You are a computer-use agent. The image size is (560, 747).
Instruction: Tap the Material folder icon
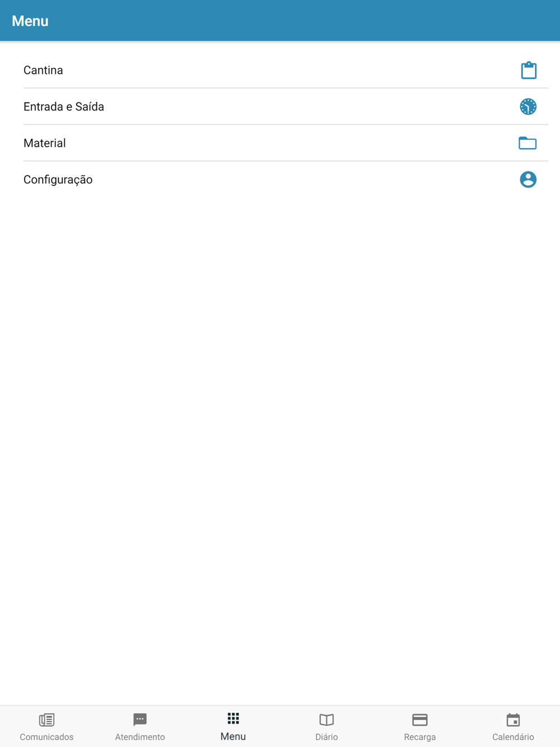click(x=528, y=143)
